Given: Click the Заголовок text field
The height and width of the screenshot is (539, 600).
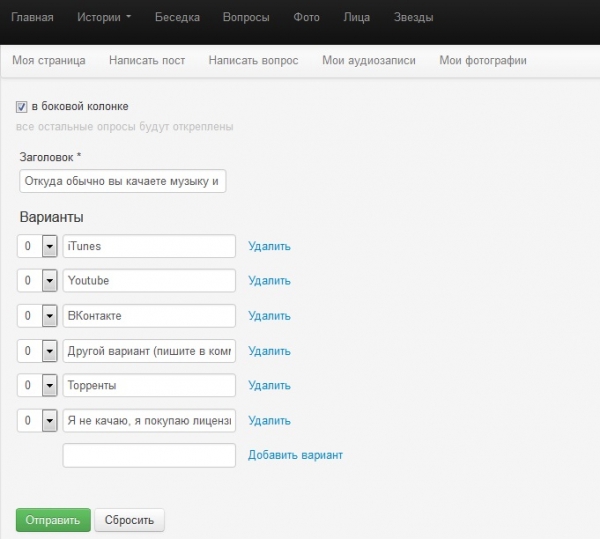Looking at the screenshot, I should coord(122,181).
